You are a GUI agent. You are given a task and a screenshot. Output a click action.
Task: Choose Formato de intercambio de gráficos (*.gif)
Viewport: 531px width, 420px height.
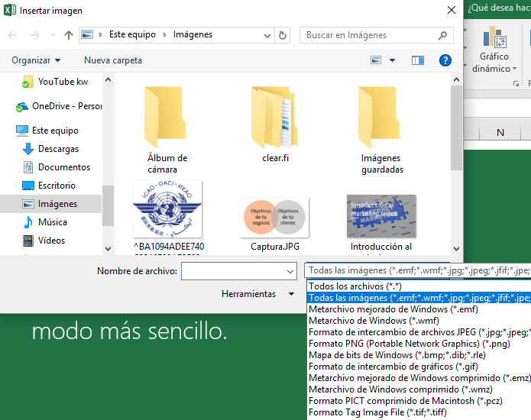click(x=419, y=367)
